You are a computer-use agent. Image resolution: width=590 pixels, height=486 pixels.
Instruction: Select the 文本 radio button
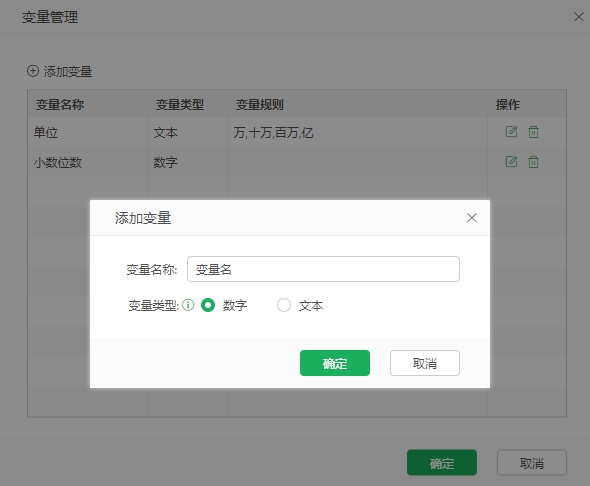pos(284,305)
